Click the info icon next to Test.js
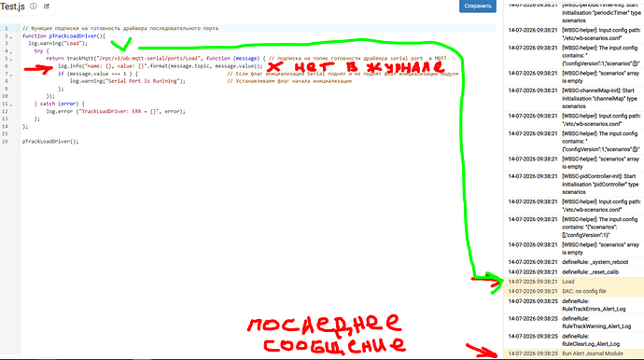This screenshot has width=644, height=360. [x=34, y=7]
